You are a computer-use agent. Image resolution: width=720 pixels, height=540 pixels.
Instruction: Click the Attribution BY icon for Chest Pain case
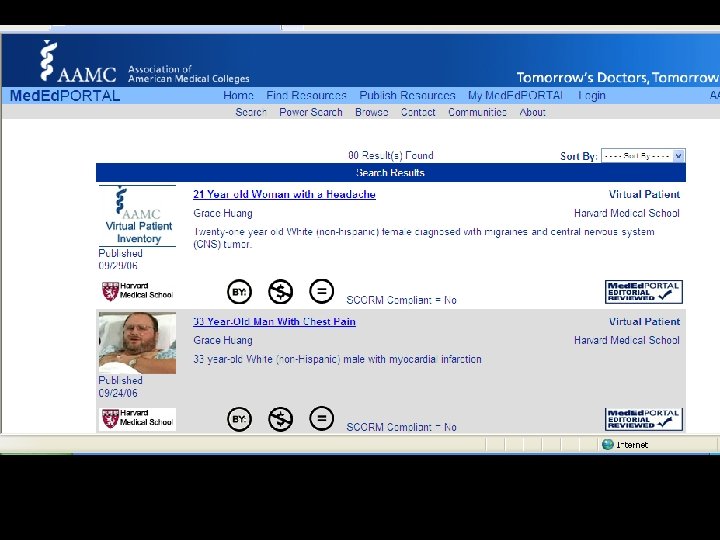(239, 419)
